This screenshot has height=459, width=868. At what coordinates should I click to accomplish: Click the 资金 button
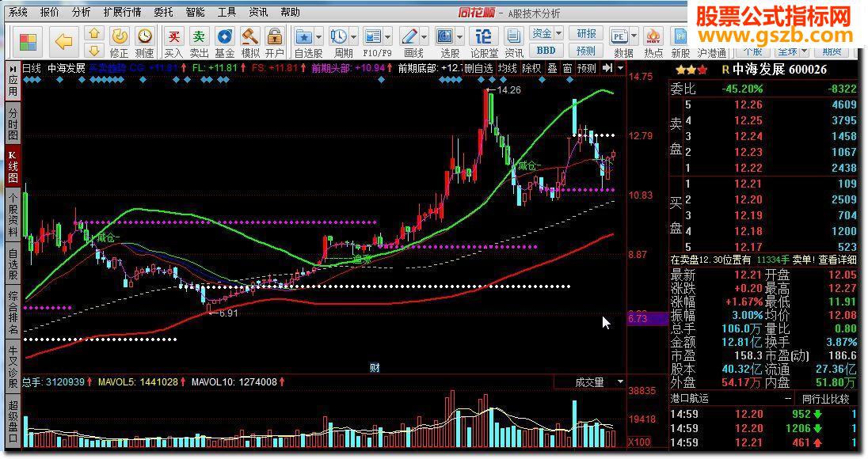(x=542, y=33)
